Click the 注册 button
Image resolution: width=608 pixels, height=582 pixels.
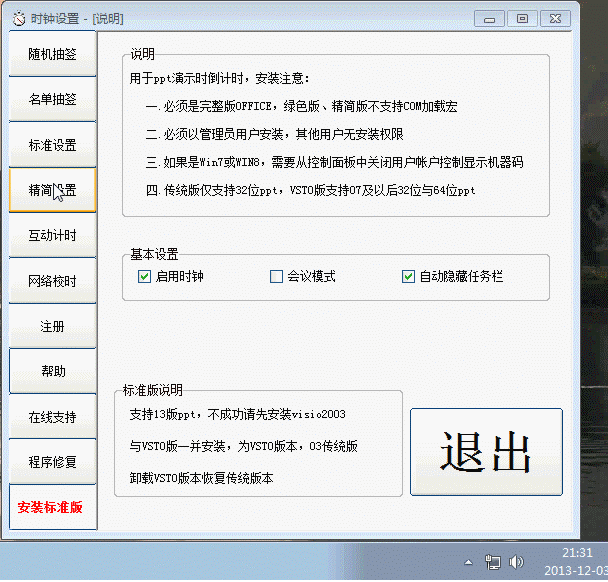[52, 326]
